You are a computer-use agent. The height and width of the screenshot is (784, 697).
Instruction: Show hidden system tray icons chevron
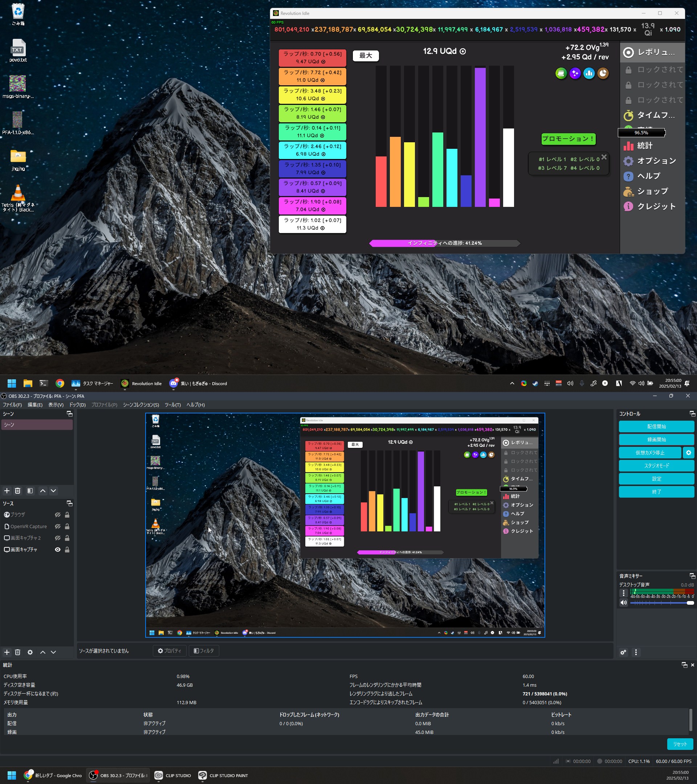click(512, 383)
